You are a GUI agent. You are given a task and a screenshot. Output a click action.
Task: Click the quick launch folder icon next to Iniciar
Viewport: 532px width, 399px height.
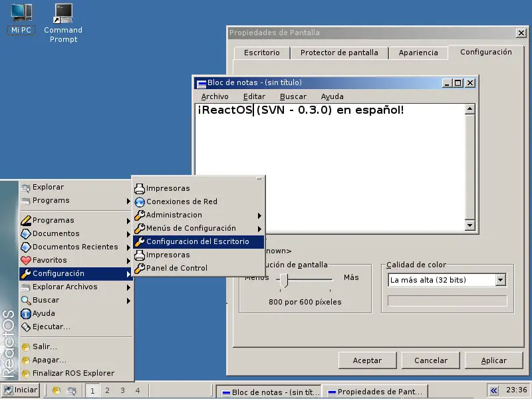(57, 391)
